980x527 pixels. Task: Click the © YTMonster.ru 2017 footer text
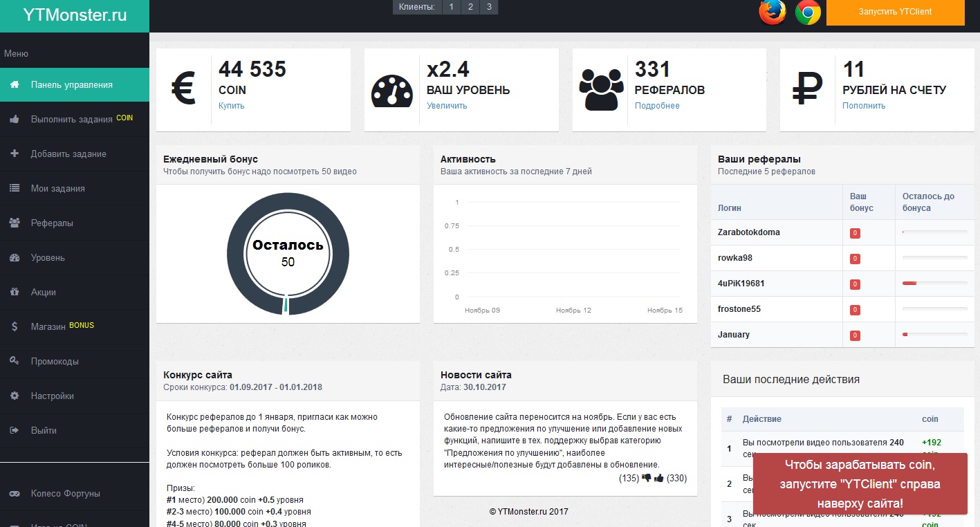[529, 512]
